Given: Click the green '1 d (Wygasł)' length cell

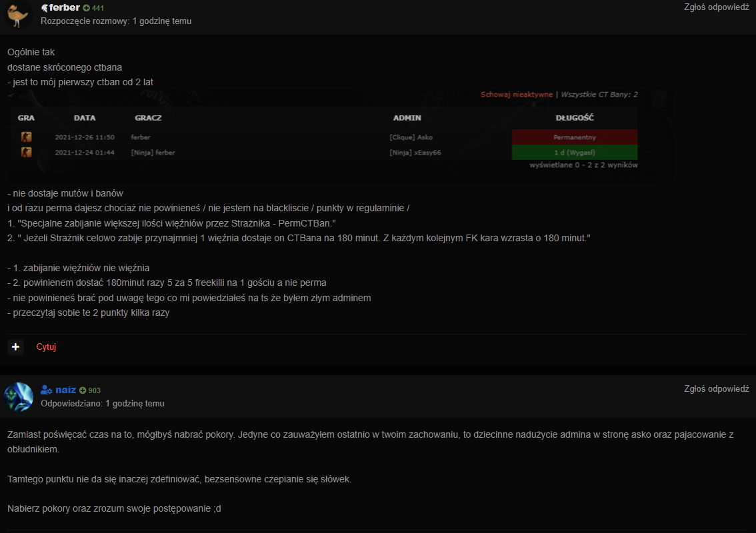Looking at the screenshot, I should [x=575, y=153].
